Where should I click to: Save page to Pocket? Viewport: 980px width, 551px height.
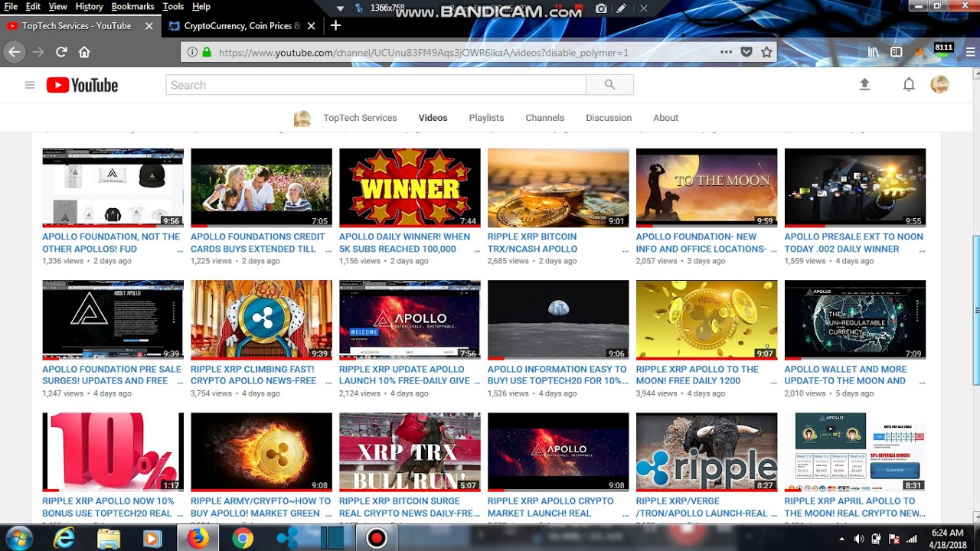coord(746,52)
